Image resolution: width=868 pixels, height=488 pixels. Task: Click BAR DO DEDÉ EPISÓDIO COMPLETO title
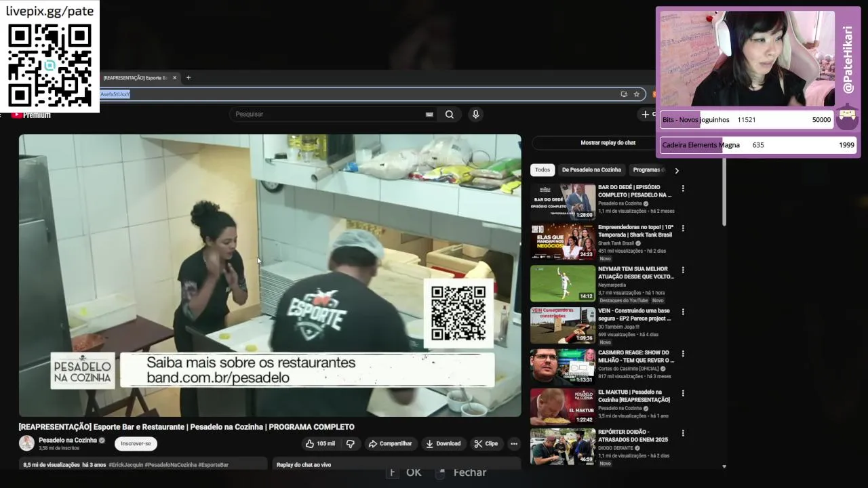tap(635, 191)
